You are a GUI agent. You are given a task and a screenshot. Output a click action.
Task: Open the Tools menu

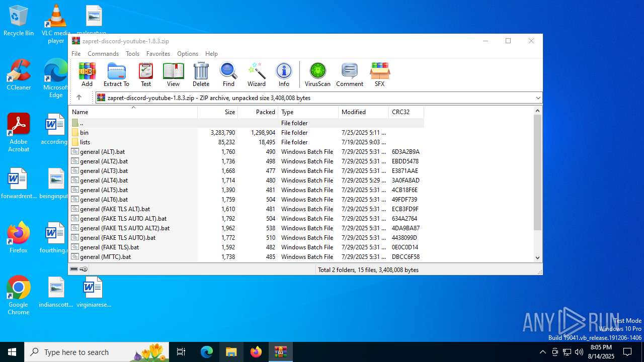pyautogui.click(x=132, y=53)
